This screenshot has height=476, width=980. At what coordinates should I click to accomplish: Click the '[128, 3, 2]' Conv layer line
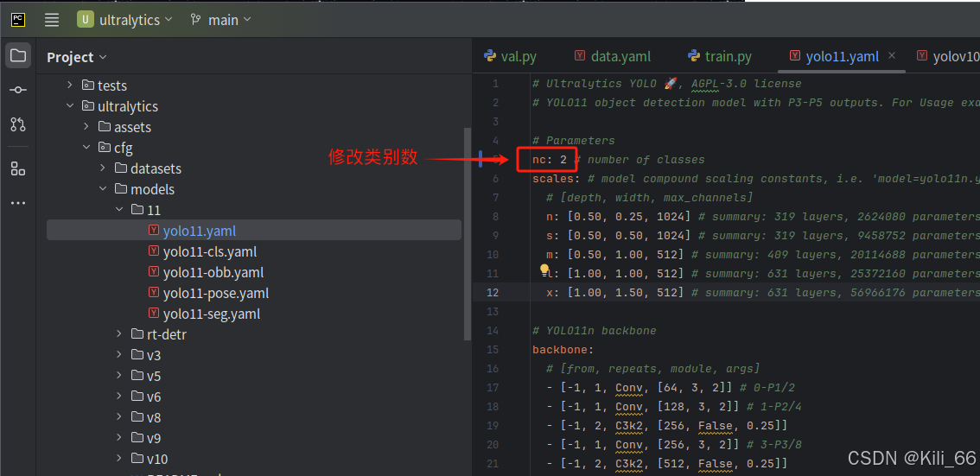click(x=674, y=407)
